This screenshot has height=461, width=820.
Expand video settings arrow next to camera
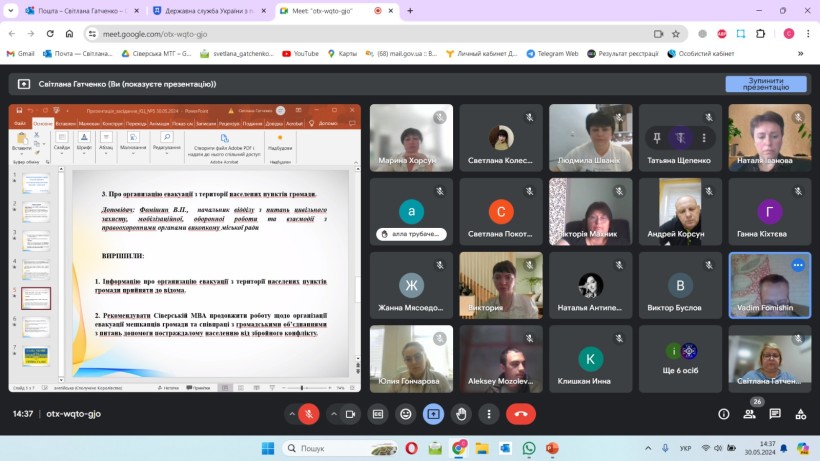333,414
